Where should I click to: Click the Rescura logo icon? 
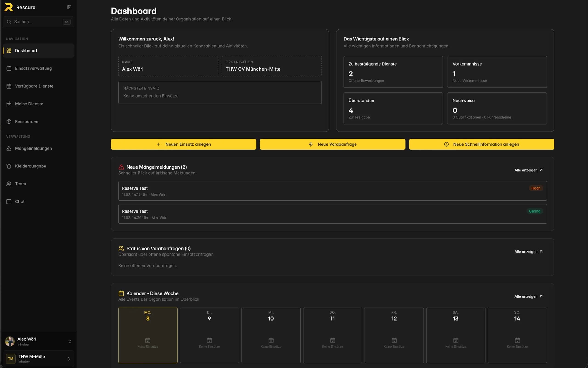pyautogui.click(x=8, y=7)
